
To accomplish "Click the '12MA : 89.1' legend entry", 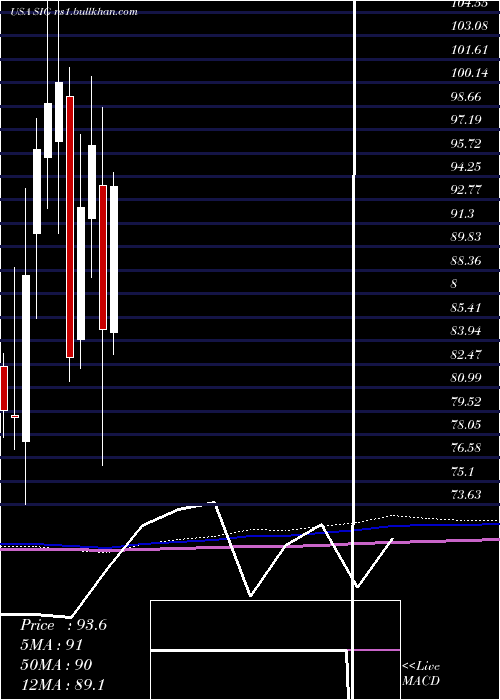I will coord(62,684).
